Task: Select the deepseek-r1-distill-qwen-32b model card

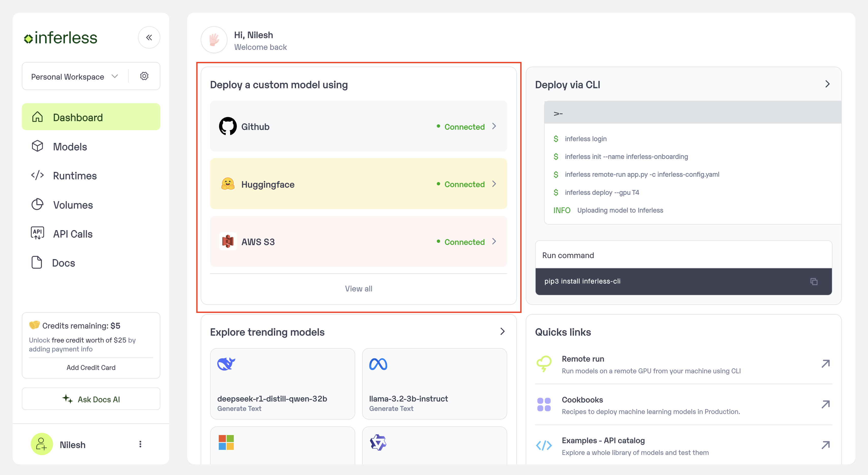Action: [282, 384]
